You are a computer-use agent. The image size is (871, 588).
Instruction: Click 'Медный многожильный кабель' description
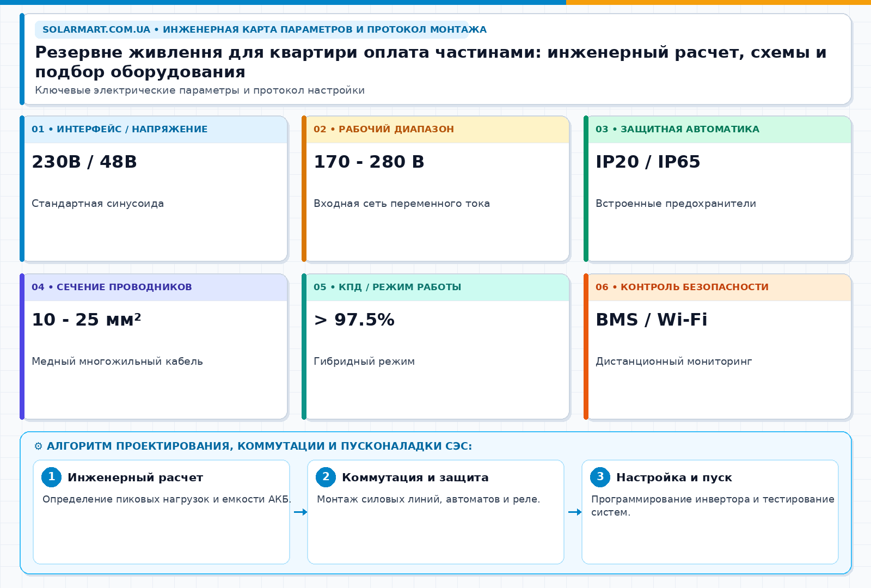point(117,362)
